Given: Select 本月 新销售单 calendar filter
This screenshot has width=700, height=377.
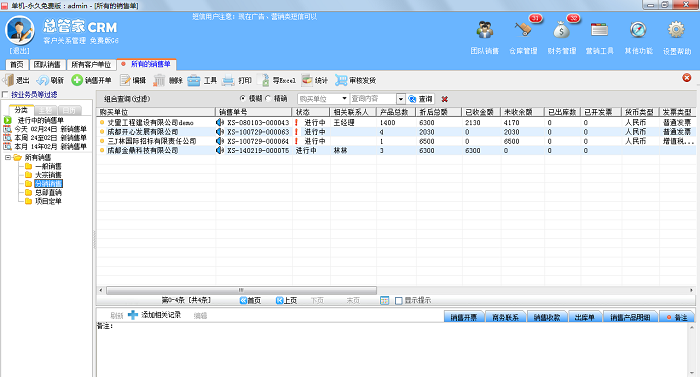Looking at the screenshot, I should pos(45,147).
